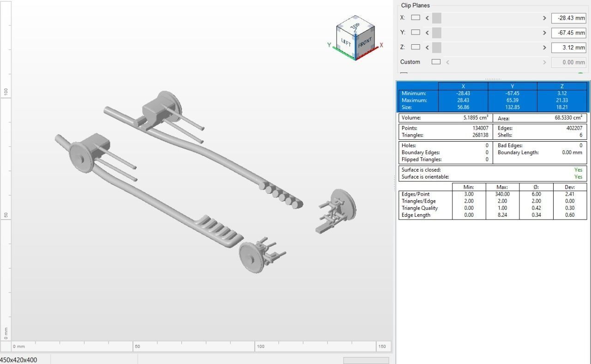Click the Y clip value field -67.45 mm
Viewport: 591px width, 364px height.
(x=568, y=33)
